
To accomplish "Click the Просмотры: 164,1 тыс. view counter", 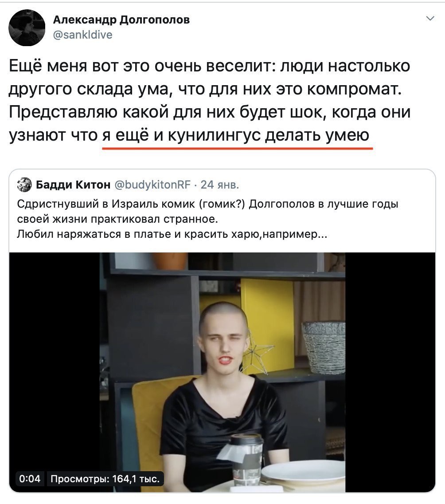I will pos(105,479).
